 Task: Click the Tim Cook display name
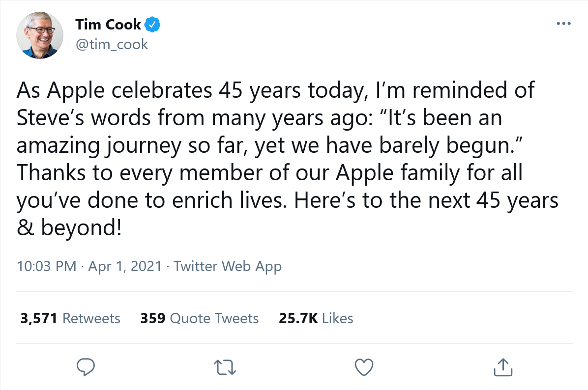pos(108,24)
